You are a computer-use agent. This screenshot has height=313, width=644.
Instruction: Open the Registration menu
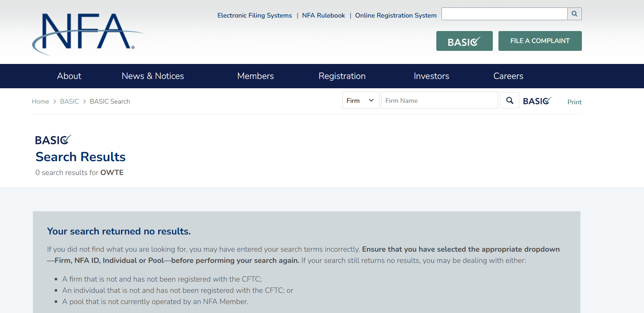pyautogui.click(x=342, y=76)
